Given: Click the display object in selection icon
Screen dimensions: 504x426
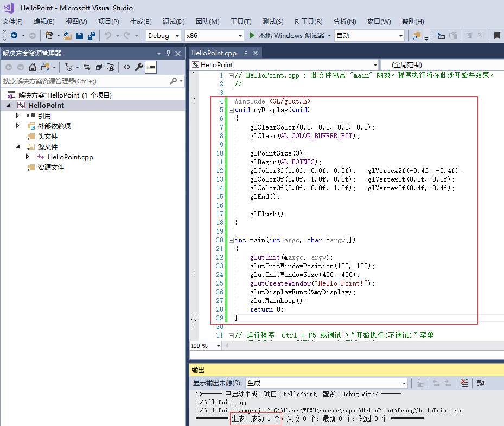Looking at the screenshot, I should tap(441, 36).
